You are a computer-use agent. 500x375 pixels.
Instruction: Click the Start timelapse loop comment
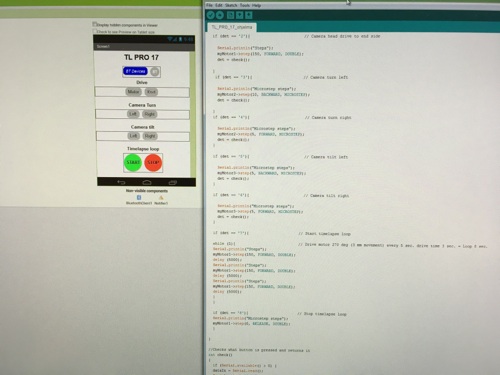pyautogui.click(x=325, y=234)
